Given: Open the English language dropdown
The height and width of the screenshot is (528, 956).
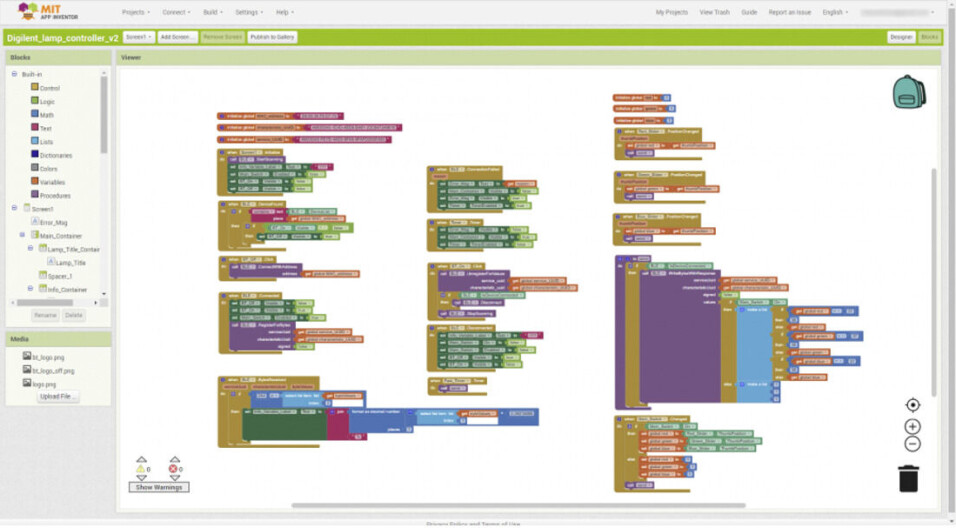Looking at the screenshot, I should click(x=835, y=12).
